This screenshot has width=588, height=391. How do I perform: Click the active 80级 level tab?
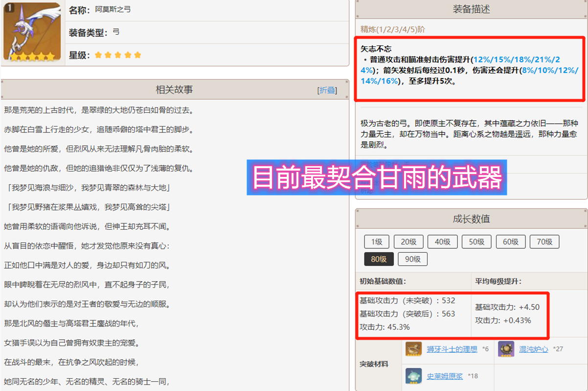pyautogui.click(x=379, y=259)
